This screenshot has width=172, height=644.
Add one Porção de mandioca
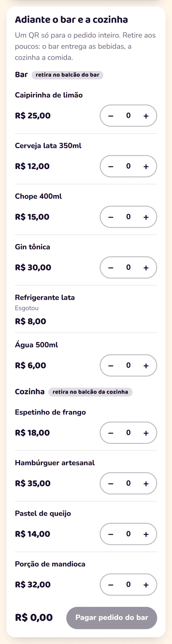point(146,585)
